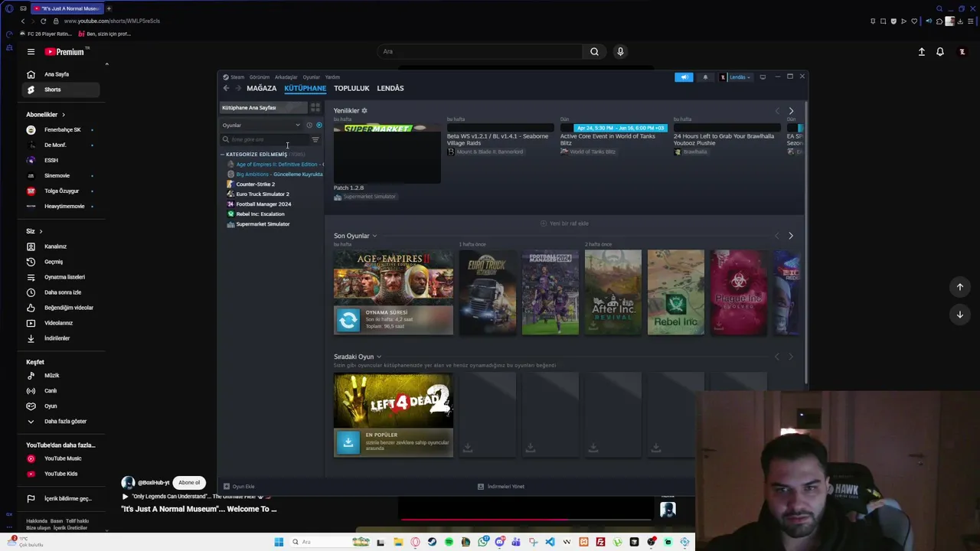Open the Arkadaşlar menu in Steam
The height and width of the screenshot is (551, 980).
[x=286, y=77]
